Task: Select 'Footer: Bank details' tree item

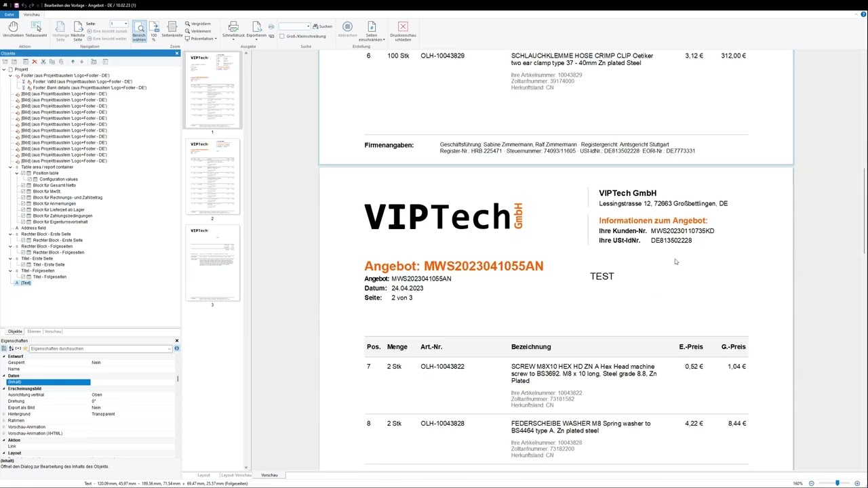Action: [90, 87]
